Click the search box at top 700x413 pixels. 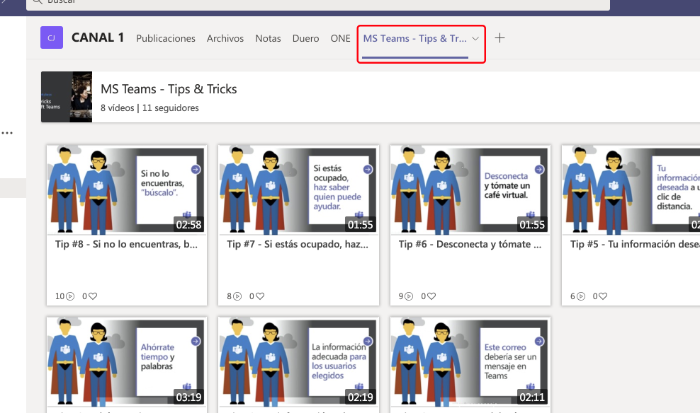click(318, 4)
